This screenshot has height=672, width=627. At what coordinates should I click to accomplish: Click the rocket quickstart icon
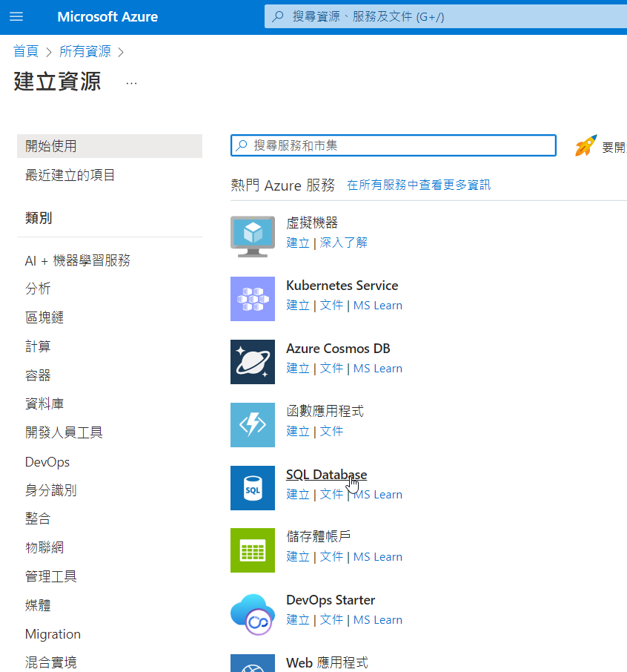click(585, 145)
